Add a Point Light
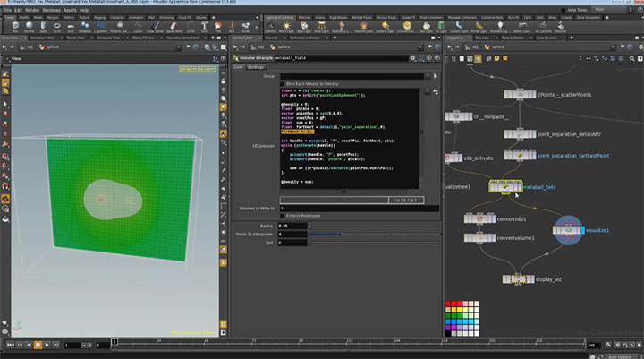The image size is (644, 359). [x=286, y=27]
